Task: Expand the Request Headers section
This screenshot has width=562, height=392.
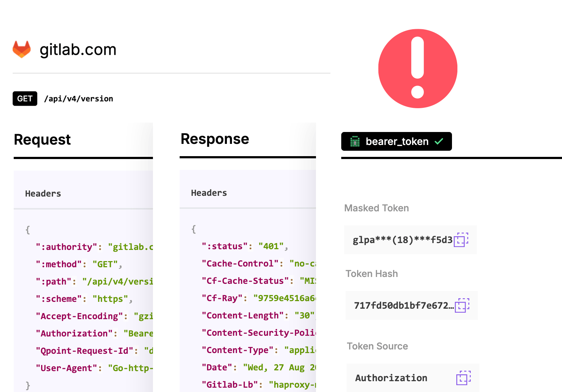Action: (x=43, y=193)
